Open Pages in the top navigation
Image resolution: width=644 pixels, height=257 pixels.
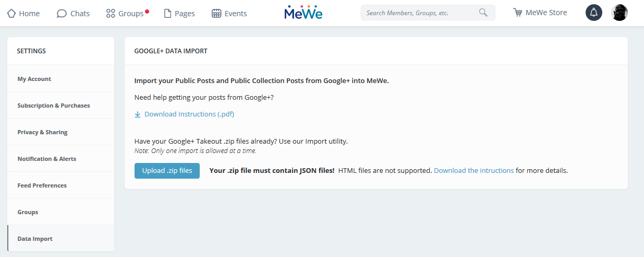pyautogui.click(x=179, y=13)
